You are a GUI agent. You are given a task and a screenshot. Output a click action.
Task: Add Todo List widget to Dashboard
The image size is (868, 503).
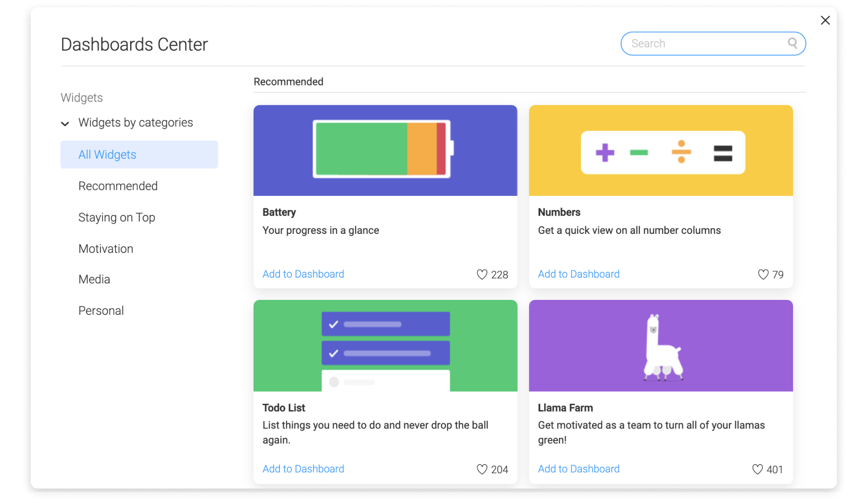tap(303, 469)
